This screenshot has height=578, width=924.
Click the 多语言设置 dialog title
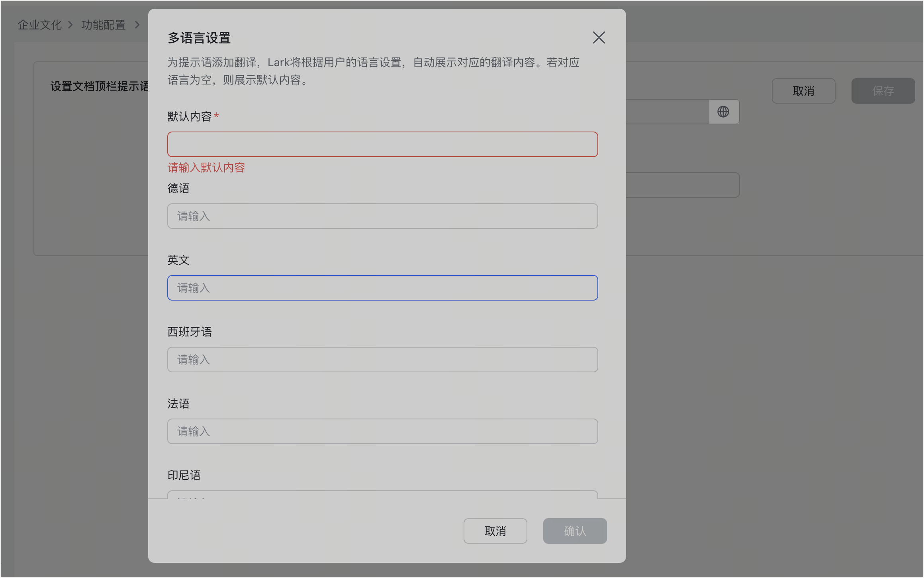pyautogui.click(x=199, y=38)
